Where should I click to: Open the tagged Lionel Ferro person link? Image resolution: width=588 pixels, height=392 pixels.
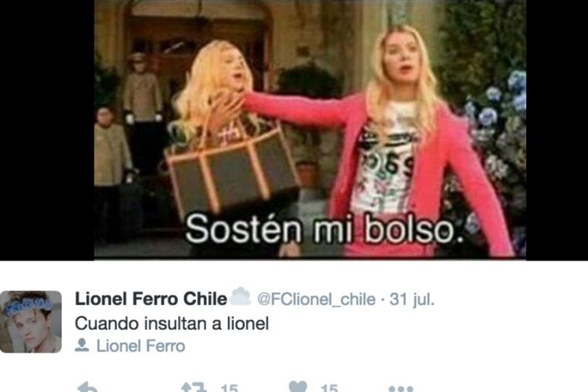tap(141, 346)
